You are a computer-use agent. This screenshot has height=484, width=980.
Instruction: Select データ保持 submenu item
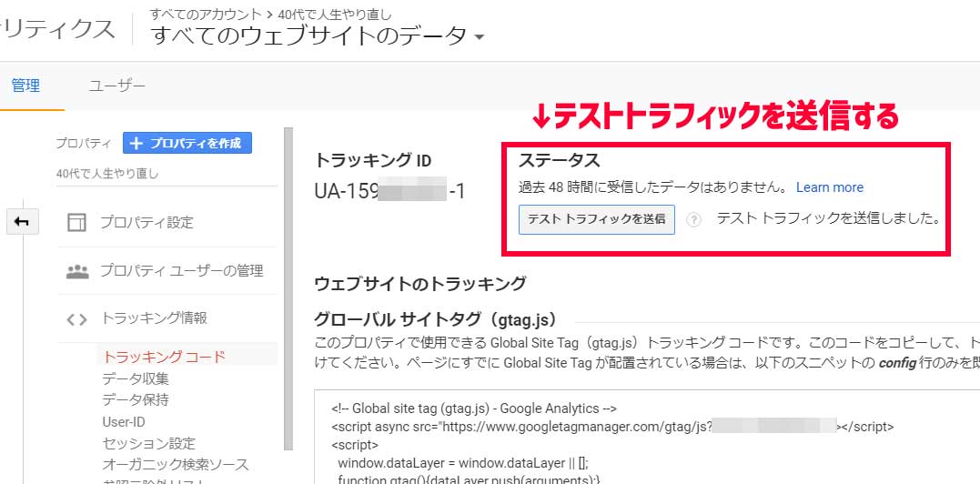tap(136, 400)
